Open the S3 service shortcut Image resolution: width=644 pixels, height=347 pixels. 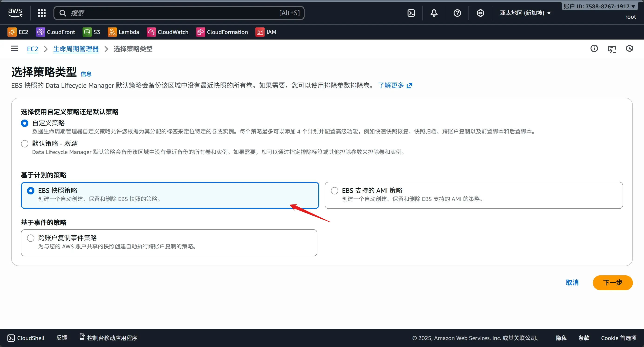pyautogui.click(x=91, y=32)
